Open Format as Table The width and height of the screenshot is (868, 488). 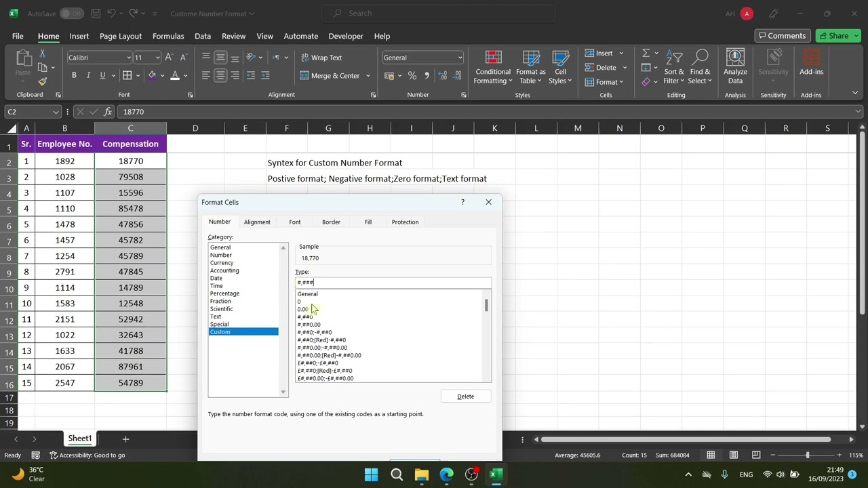coord(531,67)
